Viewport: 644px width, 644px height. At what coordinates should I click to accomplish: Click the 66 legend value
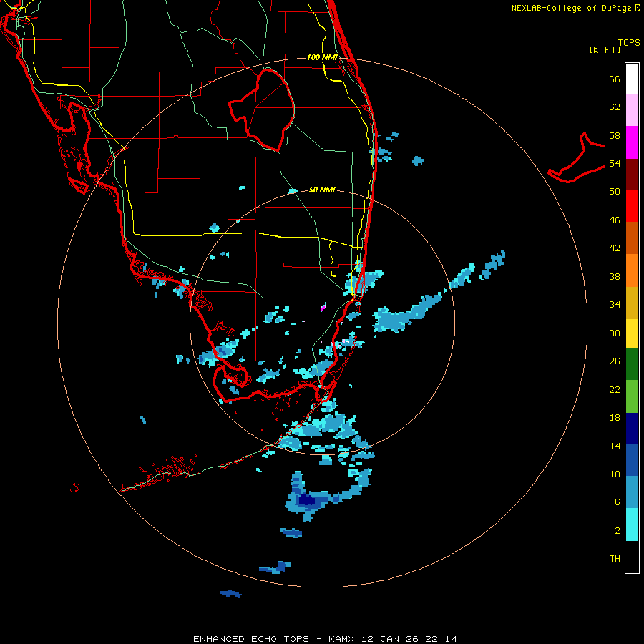tap(615, 79)
